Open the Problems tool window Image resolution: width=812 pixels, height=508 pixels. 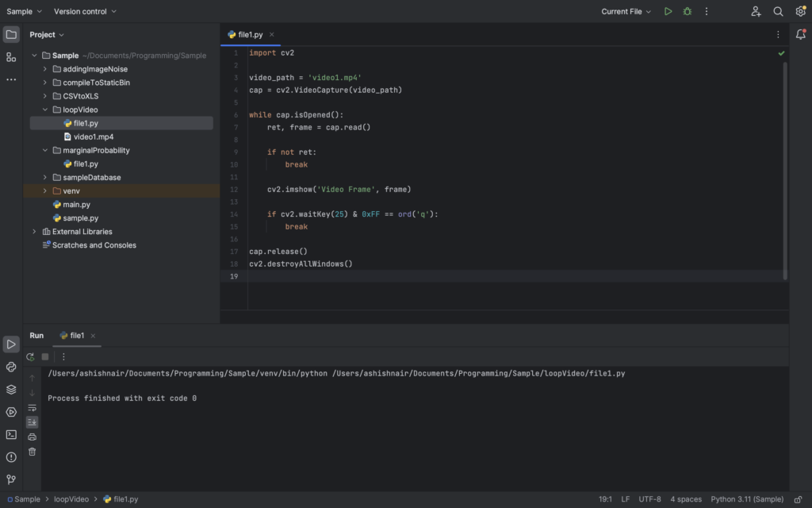(x=11, y=456)
